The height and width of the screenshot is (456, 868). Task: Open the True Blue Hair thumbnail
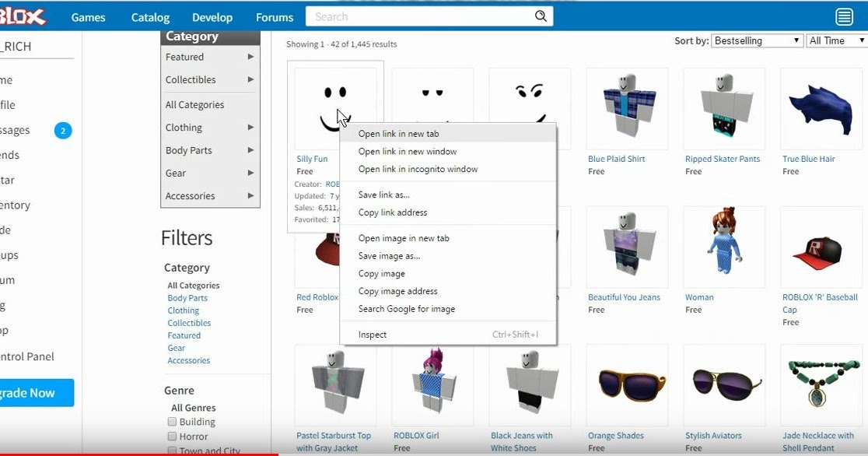821,108
